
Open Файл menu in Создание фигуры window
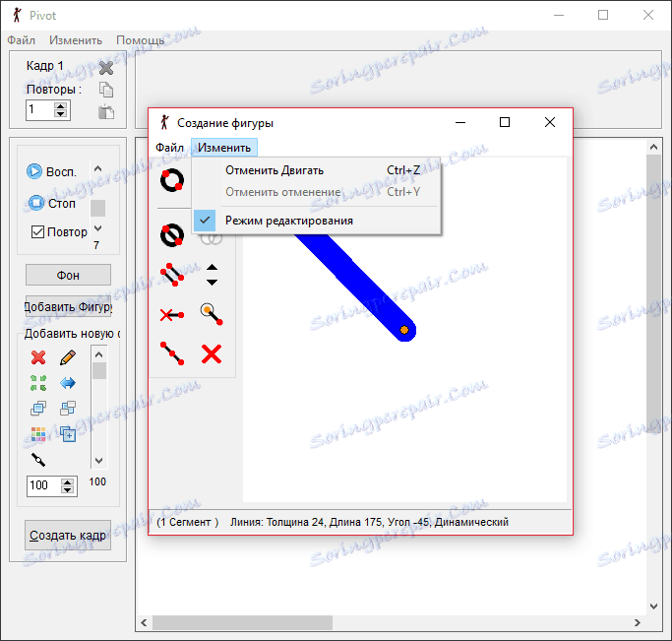click(169, 148)
